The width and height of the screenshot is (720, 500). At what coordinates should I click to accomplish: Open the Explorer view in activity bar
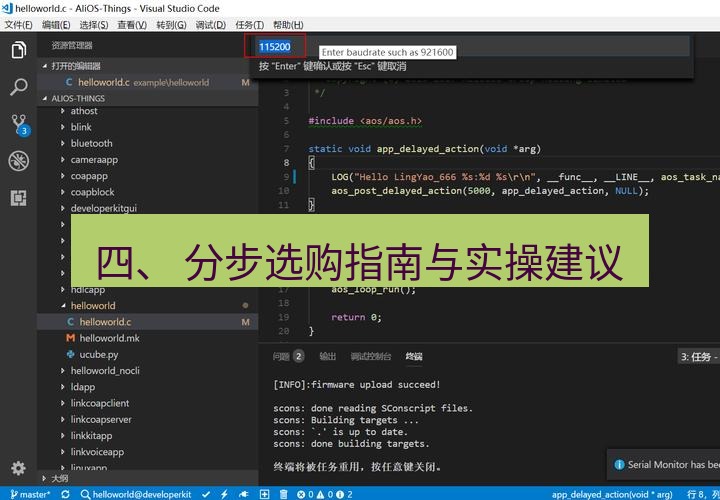[x=18, y=49]
